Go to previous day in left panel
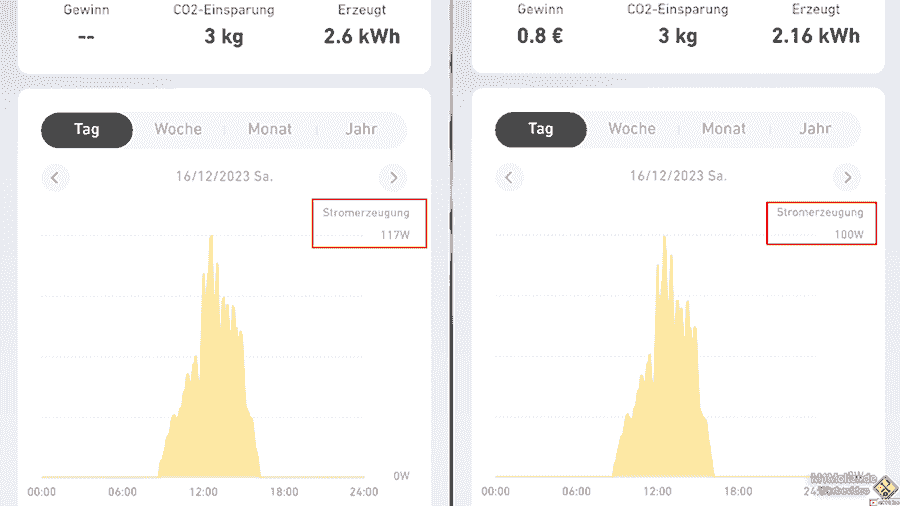 (55, 178)
